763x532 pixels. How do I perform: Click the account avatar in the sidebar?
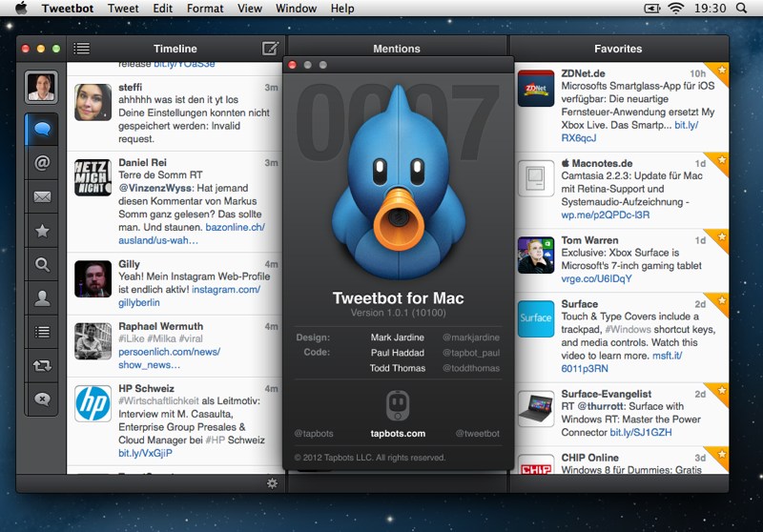(41, 88)
